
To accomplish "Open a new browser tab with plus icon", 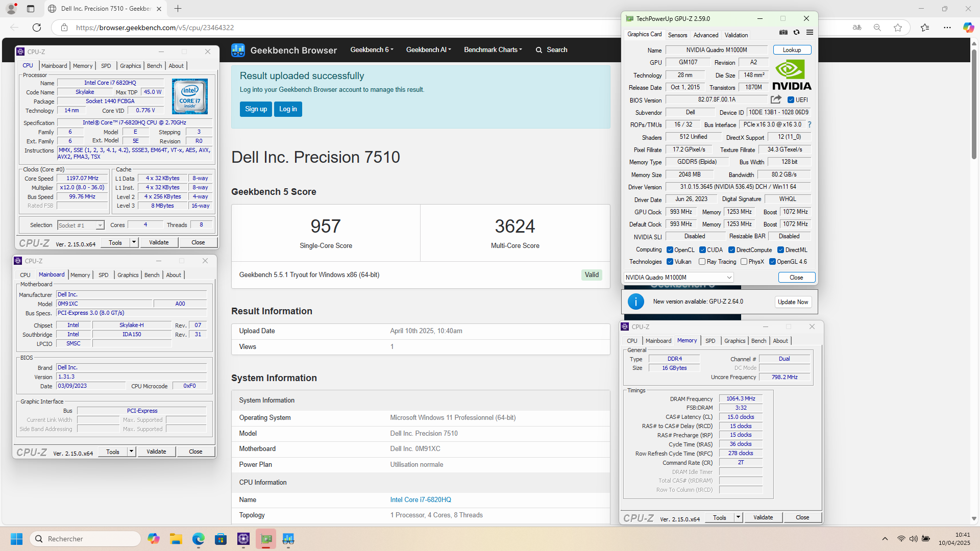I will (178, 9).
